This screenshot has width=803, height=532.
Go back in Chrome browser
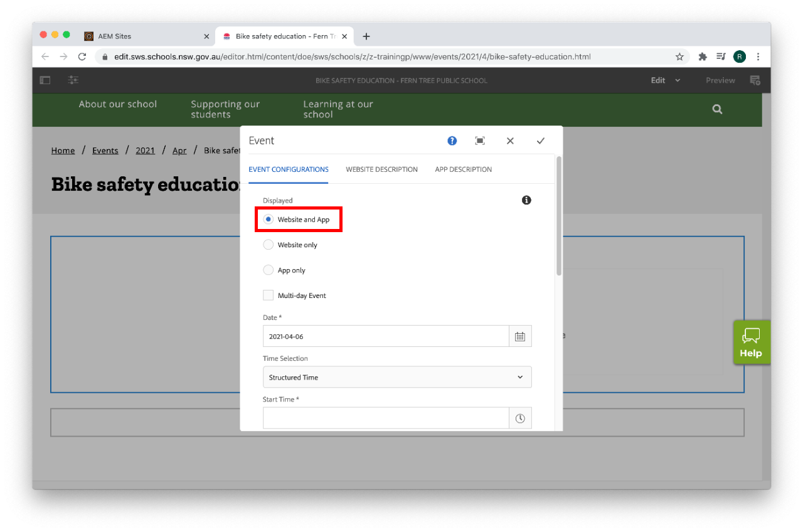(45, 56)
